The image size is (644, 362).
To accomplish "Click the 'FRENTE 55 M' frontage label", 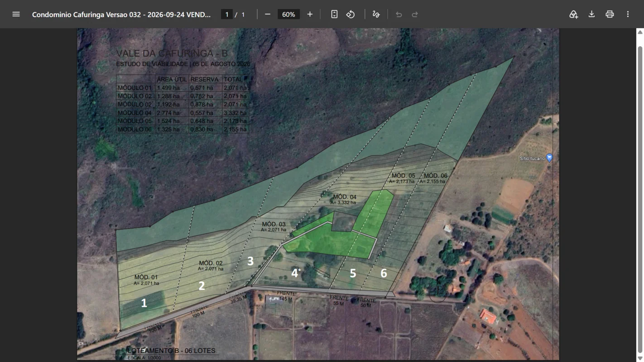I will 339,300.
